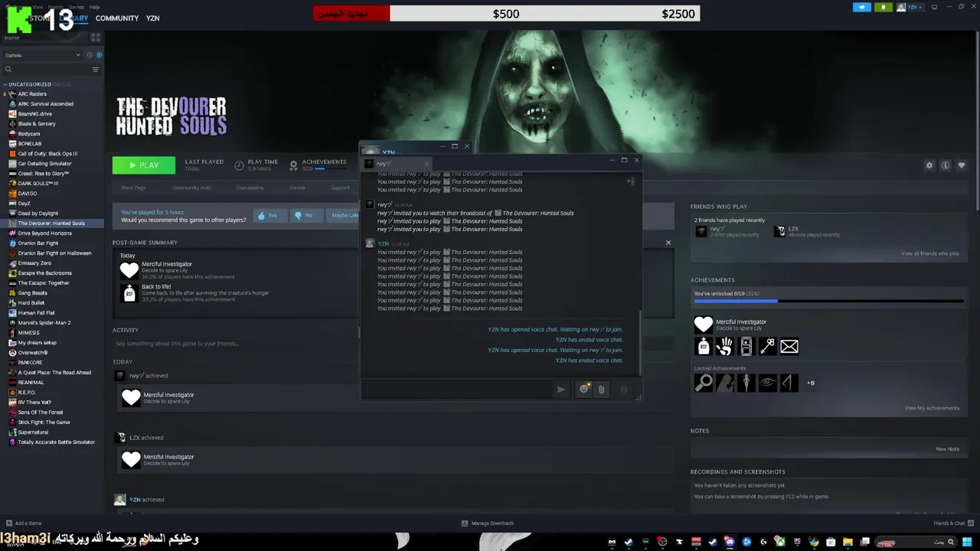980x551 pixels.
Task: Select ARC Raiders in the library list
Action: (32, 94)
